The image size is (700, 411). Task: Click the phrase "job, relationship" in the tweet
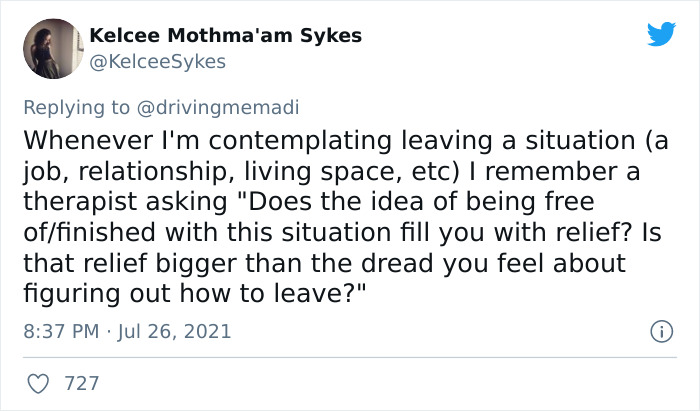click(x=118, y=171)
